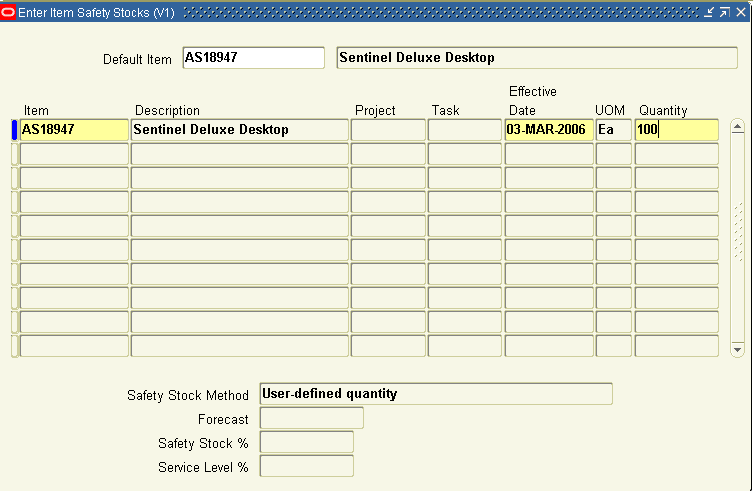Click the scroll down arrow of the records scrollbar
This screenshot has width=753, height=491.
pos(737,350)
